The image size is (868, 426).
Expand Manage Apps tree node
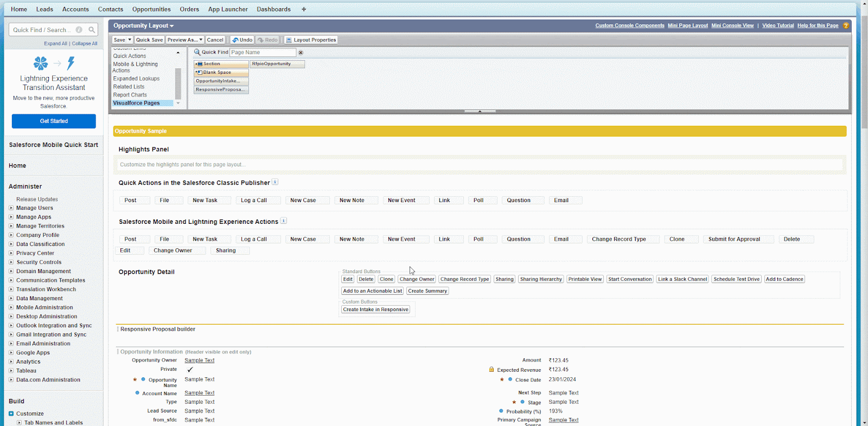[11, 217]
